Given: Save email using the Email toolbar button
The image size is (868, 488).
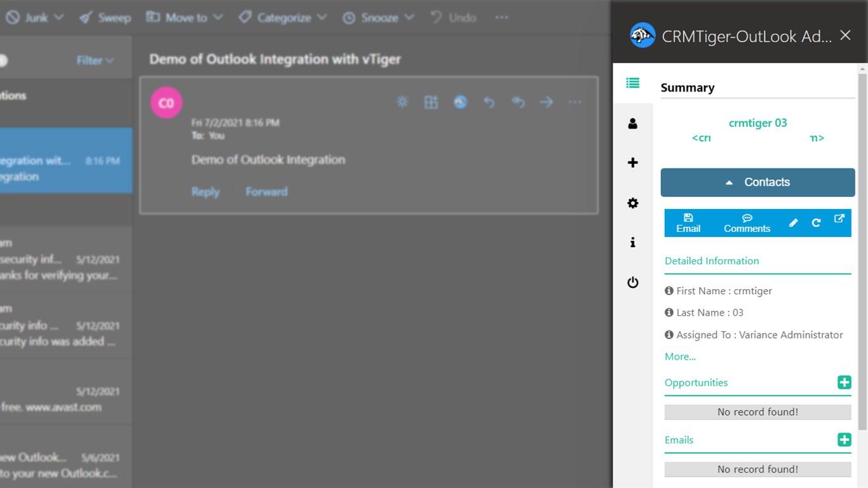Looking at the screenshot, I should 688,223.
